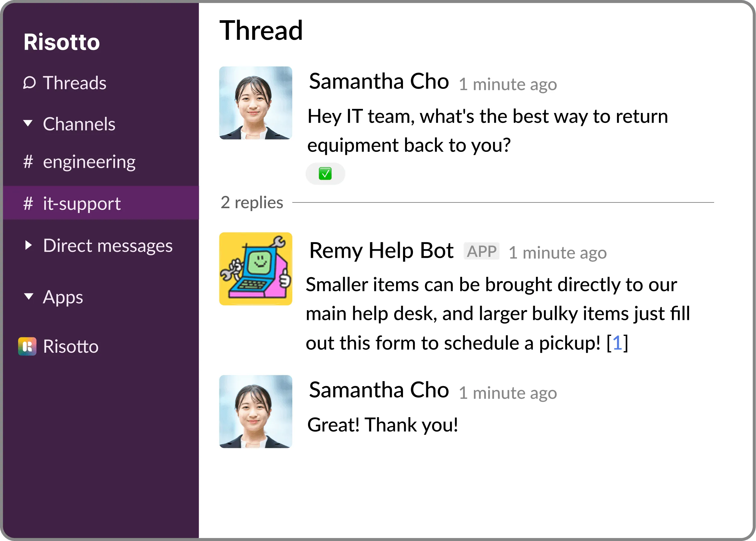
Task: Switch to the engineering channel
Action: point(89,162)
